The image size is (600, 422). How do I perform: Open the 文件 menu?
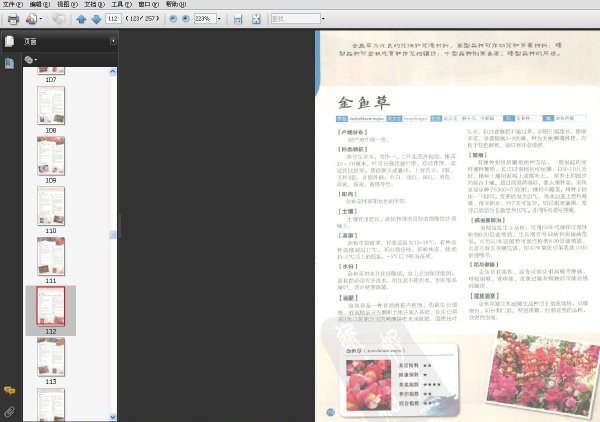point(13,4)
